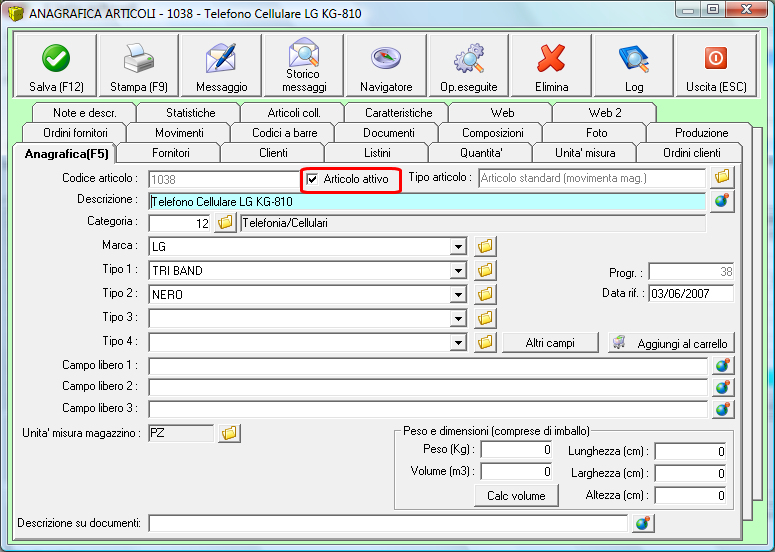Switch to the Listini tab
This screenshot has width=775, height=552.
pyautogui.click(x=377, y=153)
